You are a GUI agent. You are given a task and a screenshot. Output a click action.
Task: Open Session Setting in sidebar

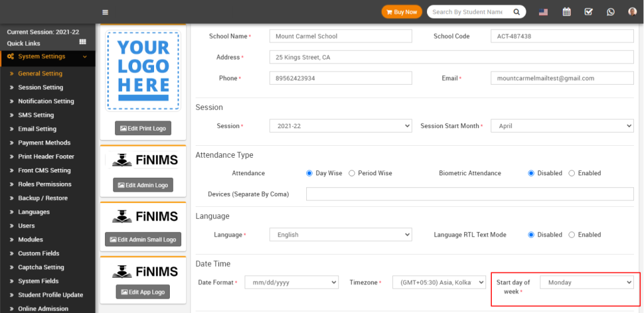(41, 87)
